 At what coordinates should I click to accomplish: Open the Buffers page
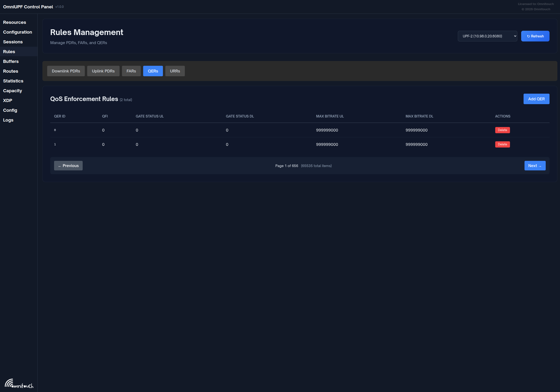[x=11, y=61]
